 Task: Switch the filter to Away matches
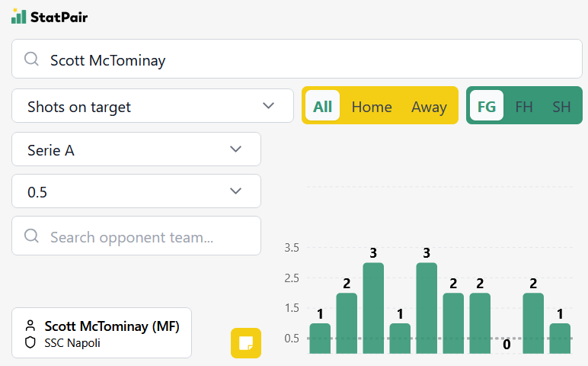click(429, 106)
